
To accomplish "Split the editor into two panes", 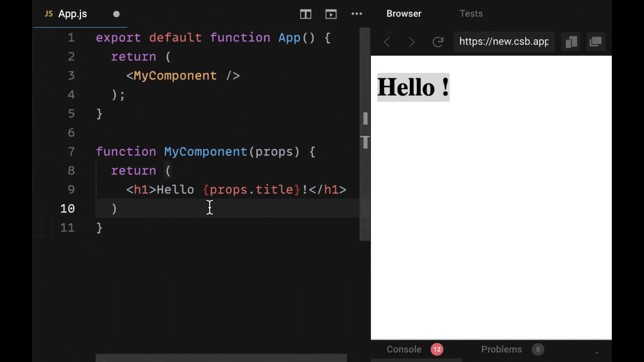I will [306, 14].
